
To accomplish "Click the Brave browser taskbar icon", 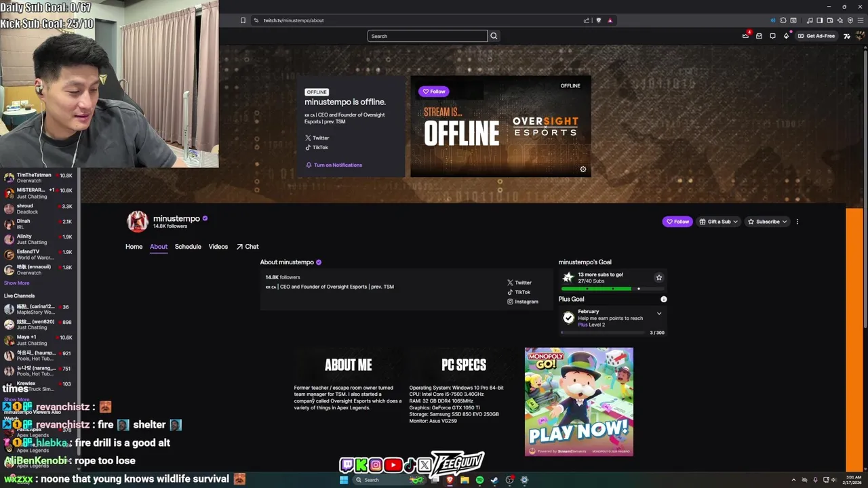I will 450,480.
